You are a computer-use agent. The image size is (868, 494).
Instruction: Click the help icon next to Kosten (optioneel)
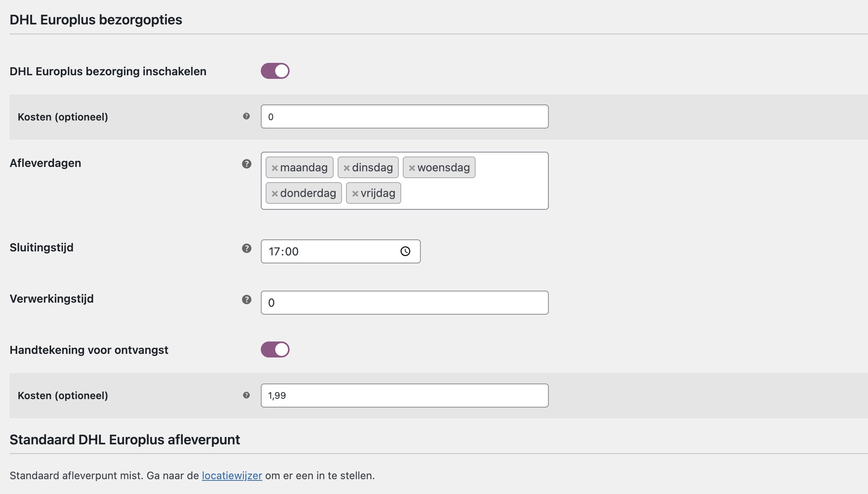(x=246, y=116)
